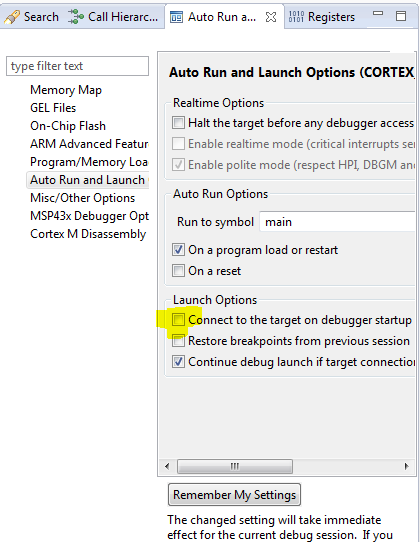Maximize the view panel
Screen dimensions: 420x542
(401, 16)
